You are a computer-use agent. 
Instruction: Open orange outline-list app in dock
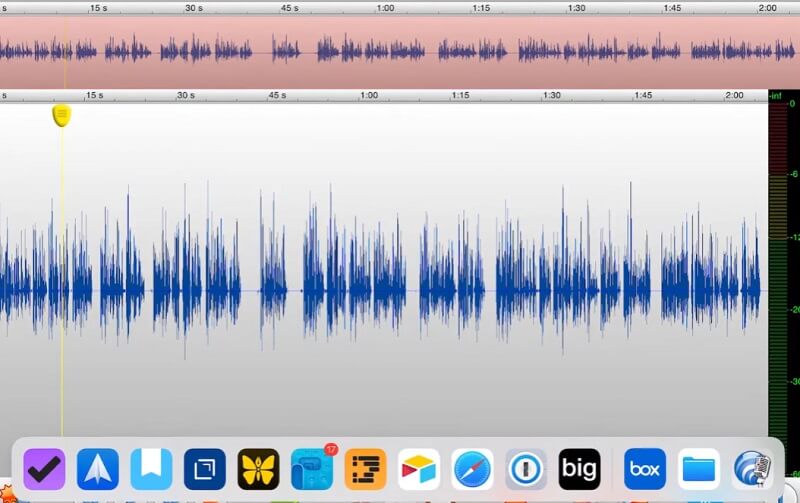click(365, 469)
